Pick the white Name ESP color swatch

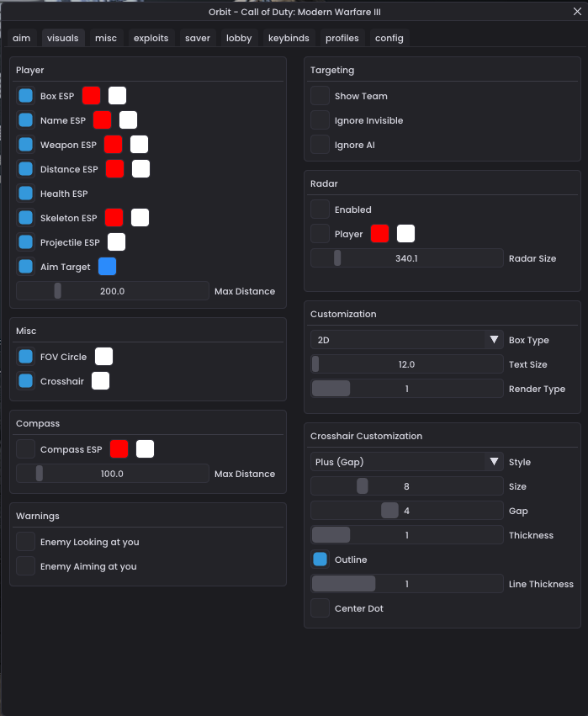pos(128,120)
